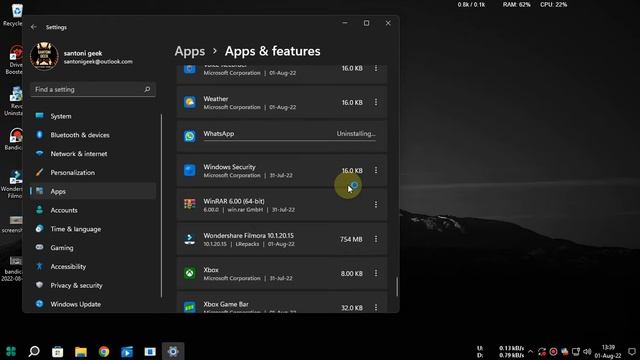The image size is (640, 360).
Task: Open more options for WinRAR 6.00
Action: [x=376, y=204]
